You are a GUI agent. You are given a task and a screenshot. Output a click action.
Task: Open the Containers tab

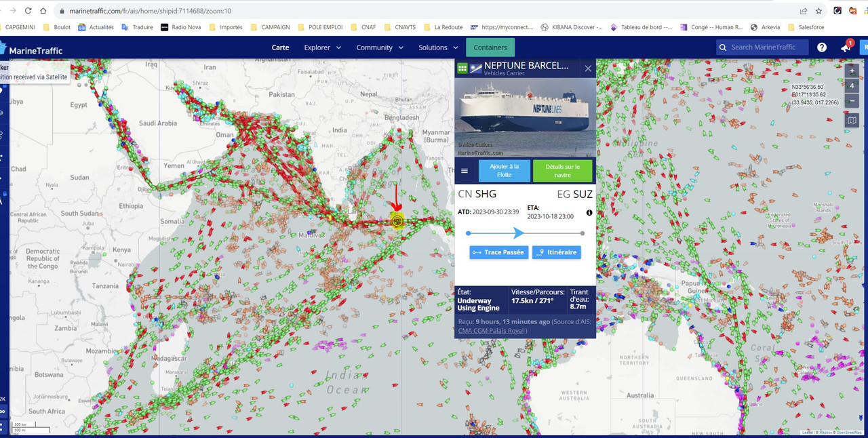(x=490, y=47)
